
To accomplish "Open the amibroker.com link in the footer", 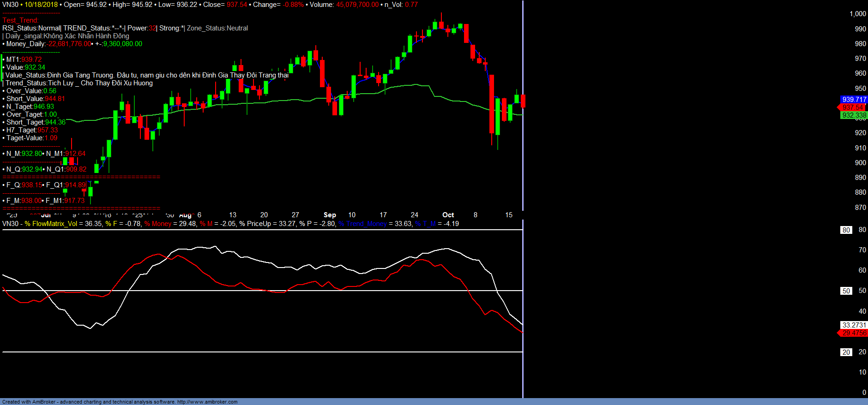I will point(207,402).
